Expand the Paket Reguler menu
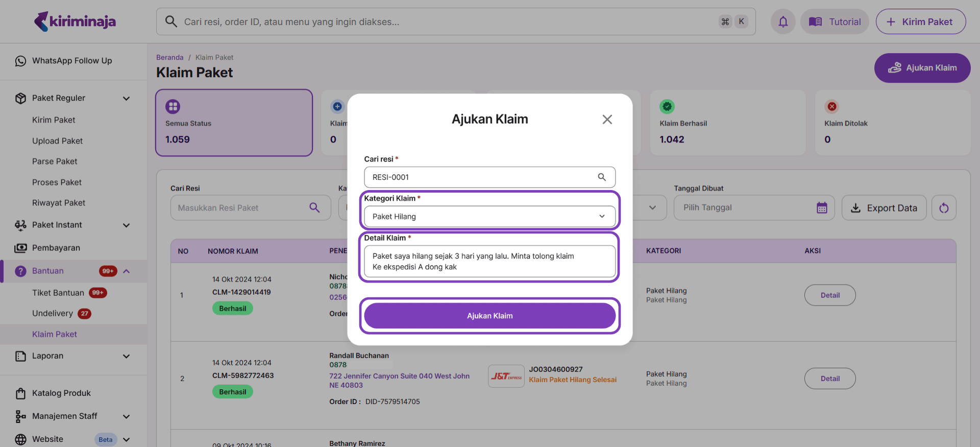The height and width of the screenshot is (447, 980). (126, 98)
